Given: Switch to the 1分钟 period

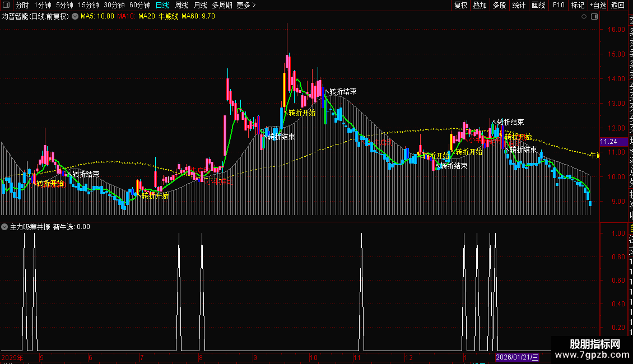Looking at the screenshot, I should (43, 5).
